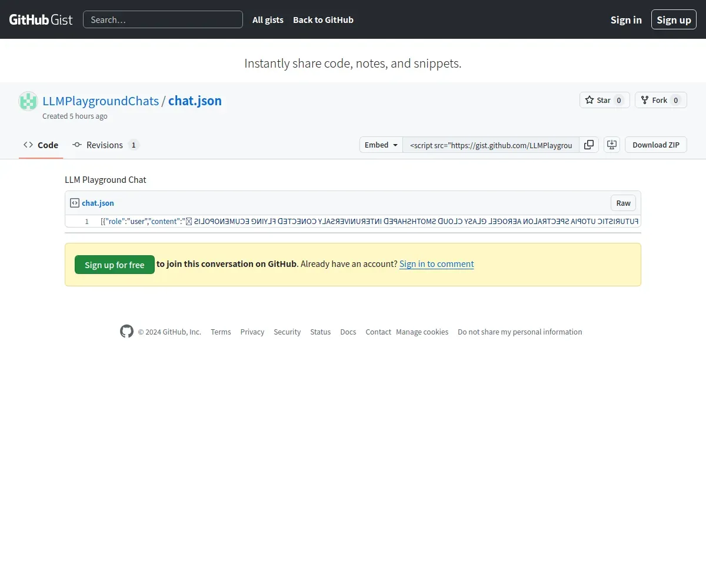Open the LLMPlaygroundChats profile link

click(x=101, y=101)
